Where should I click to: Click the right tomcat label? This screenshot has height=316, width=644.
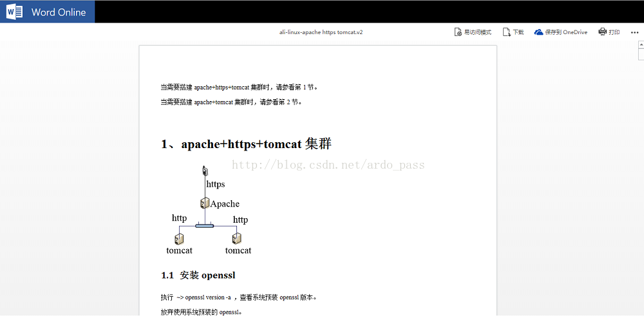tap(238, 250)
